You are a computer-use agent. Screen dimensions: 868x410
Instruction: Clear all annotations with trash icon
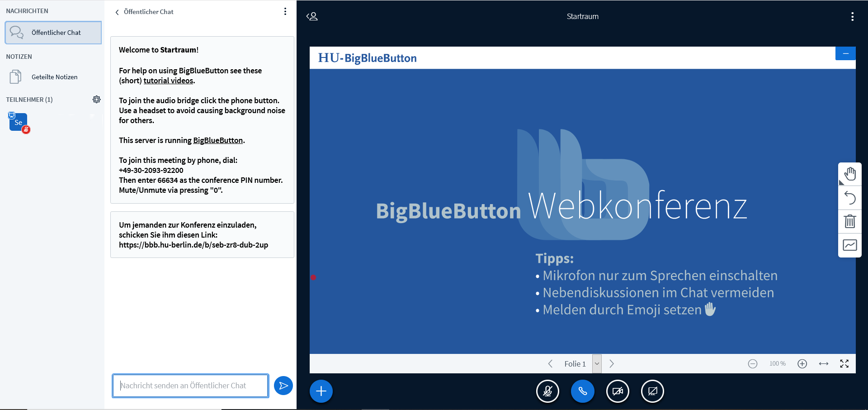point(850,221)
